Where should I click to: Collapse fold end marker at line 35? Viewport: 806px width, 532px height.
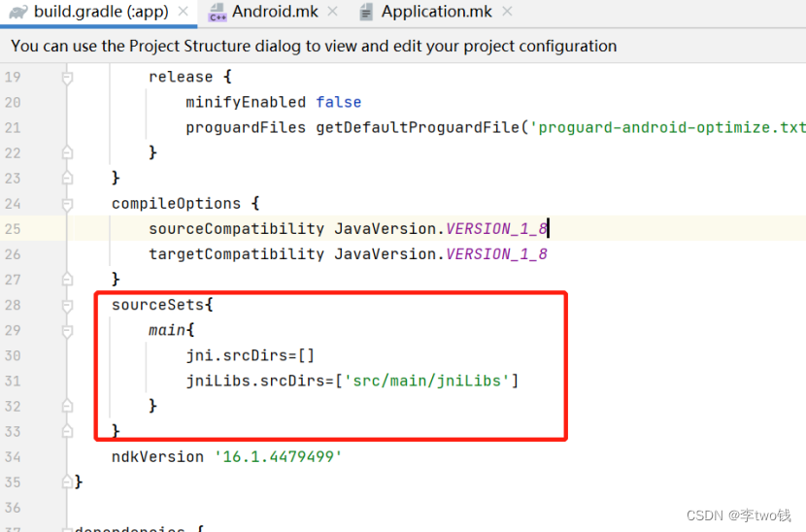pos(67,482)
